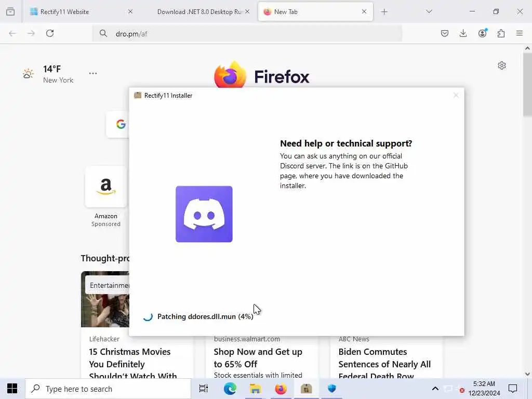
Task: Open the weather widget three-dot menu
Action: (93, 73)
